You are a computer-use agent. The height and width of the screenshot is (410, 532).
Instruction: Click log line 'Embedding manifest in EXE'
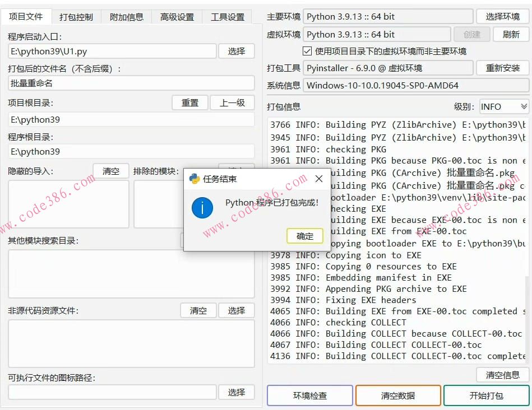click(361, 277)
